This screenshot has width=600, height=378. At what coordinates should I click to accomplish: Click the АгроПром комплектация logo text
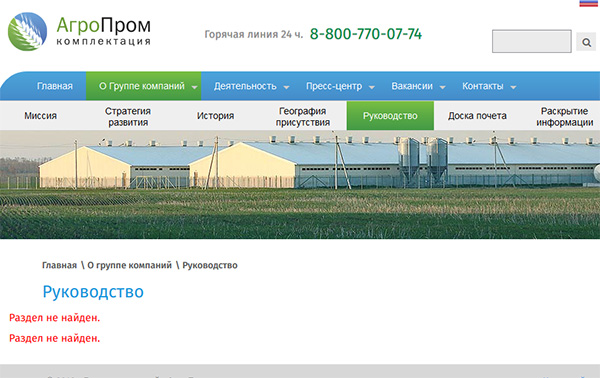point(103,31)
